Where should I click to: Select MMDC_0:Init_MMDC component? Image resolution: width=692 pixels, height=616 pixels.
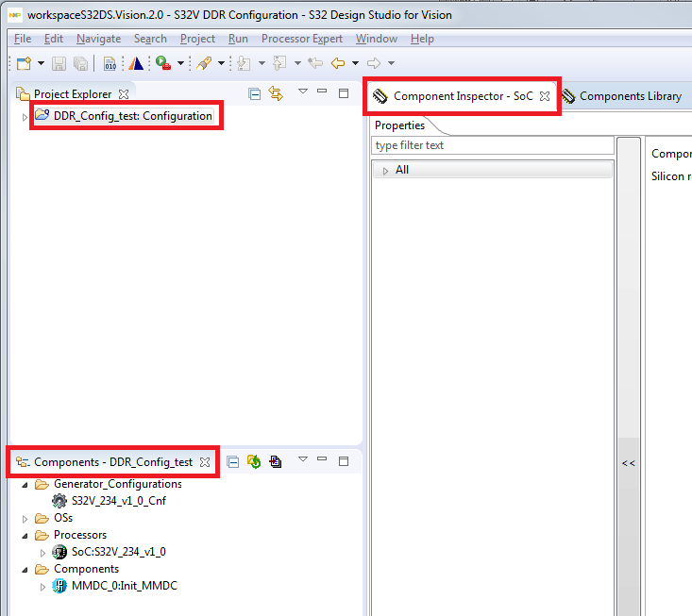click(x=115, y=586)
